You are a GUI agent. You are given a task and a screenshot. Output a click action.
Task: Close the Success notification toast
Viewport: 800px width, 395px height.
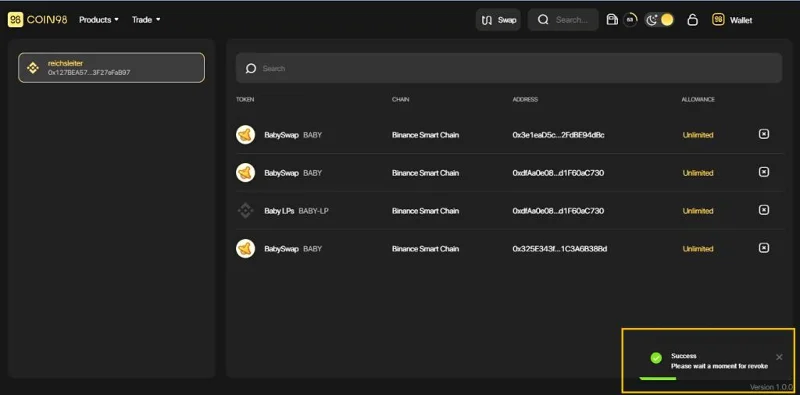779,357
